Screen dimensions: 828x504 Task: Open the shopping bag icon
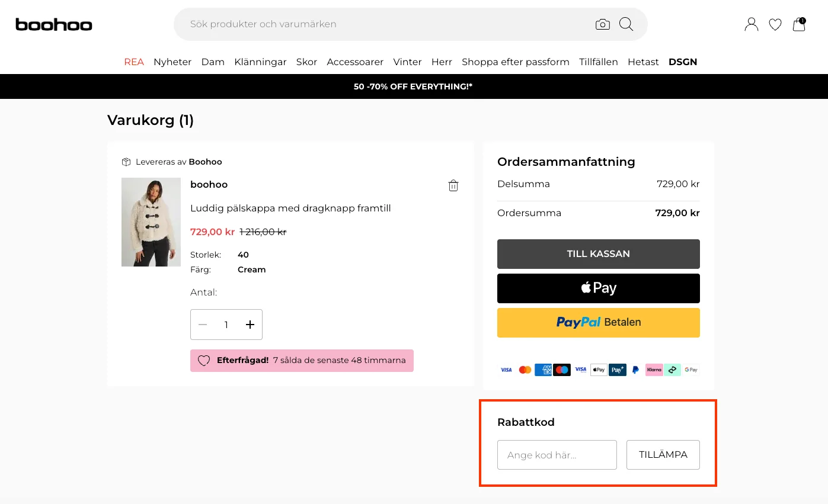[x=799, y=24]
